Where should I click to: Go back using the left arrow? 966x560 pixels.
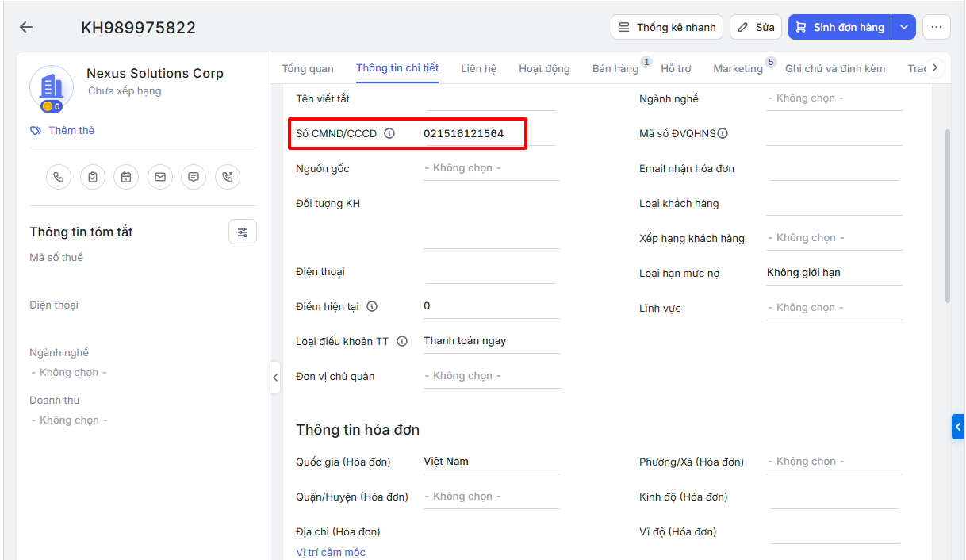[26, 27]
